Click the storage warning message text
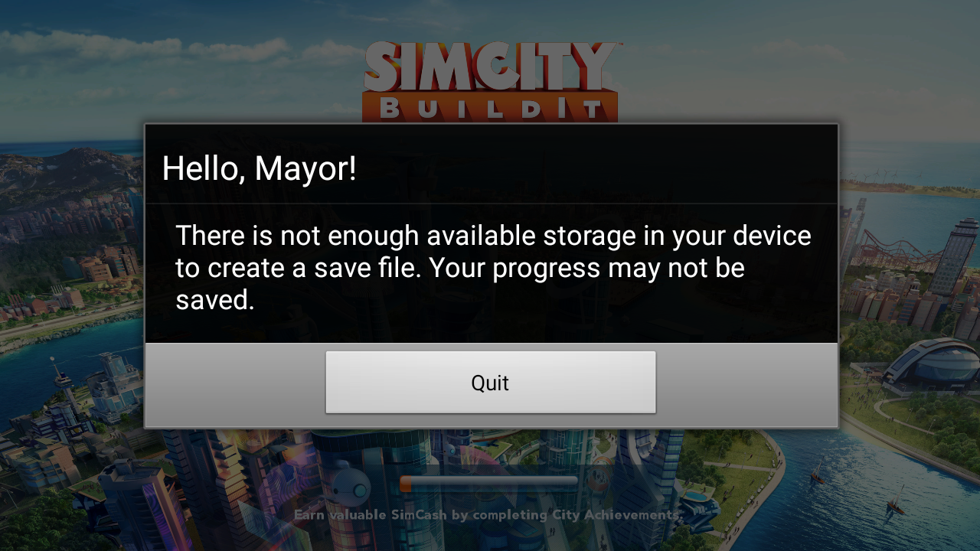This screenshot has width=980, height=551. (493, 268)
